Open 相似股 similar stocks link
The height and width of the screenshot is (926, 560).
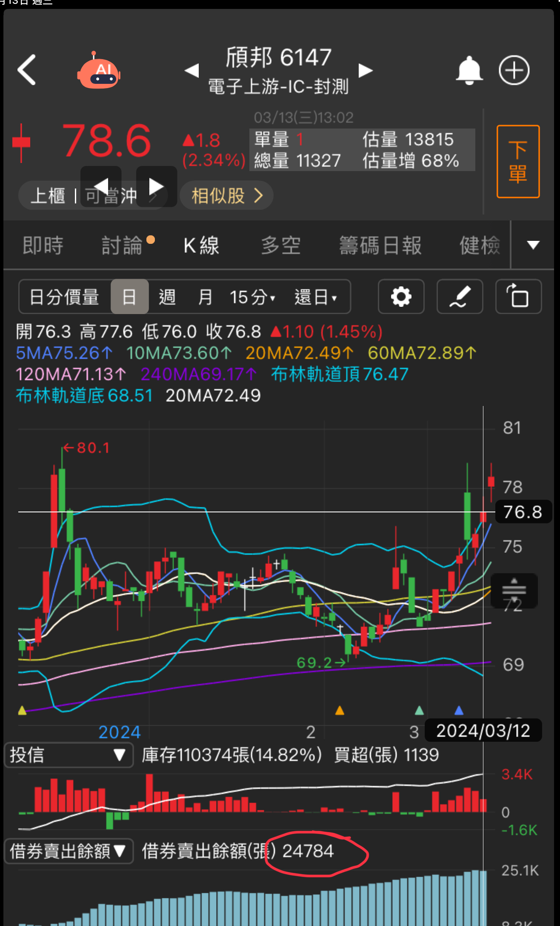[226, 196]
